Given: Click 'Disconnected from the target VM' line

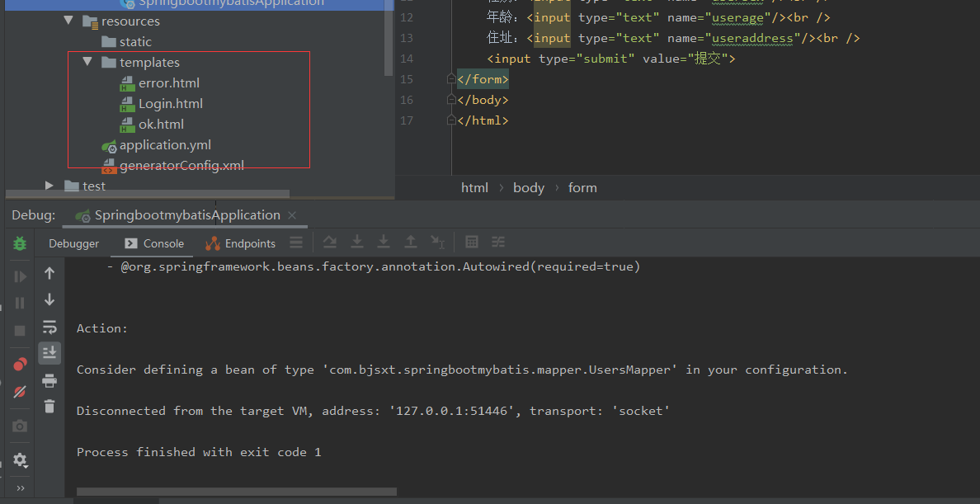Looking at the screenshot, I should (x=373, y=411).
